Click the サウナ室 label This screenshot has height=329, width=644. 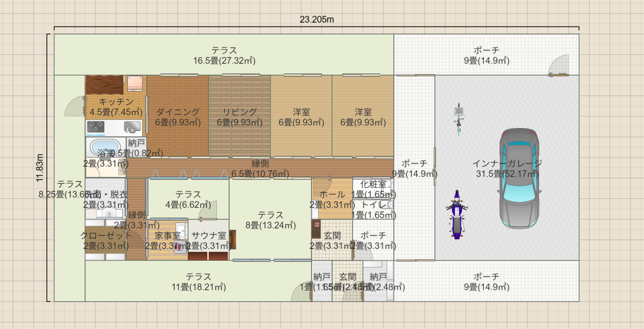click(209, 241)
